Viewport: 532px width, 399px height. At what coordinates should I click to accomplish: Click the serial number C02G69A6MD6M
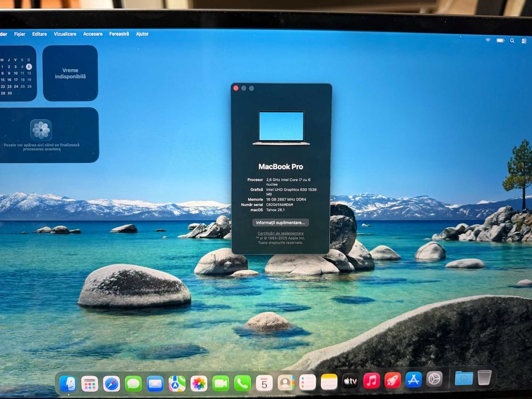(279, 205)
